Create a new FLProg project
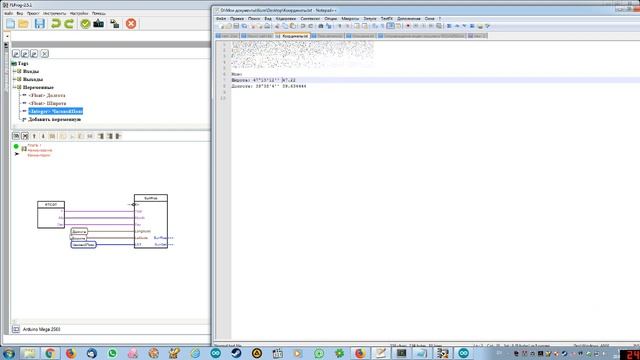 pos(10,24)
